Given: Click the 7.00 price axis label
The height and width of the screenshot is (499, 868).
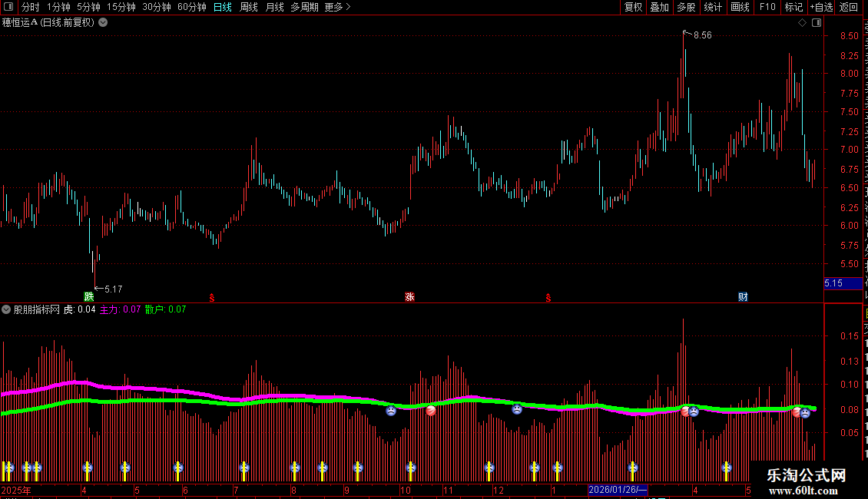Looking at the screenshot, I should point(849,150).
